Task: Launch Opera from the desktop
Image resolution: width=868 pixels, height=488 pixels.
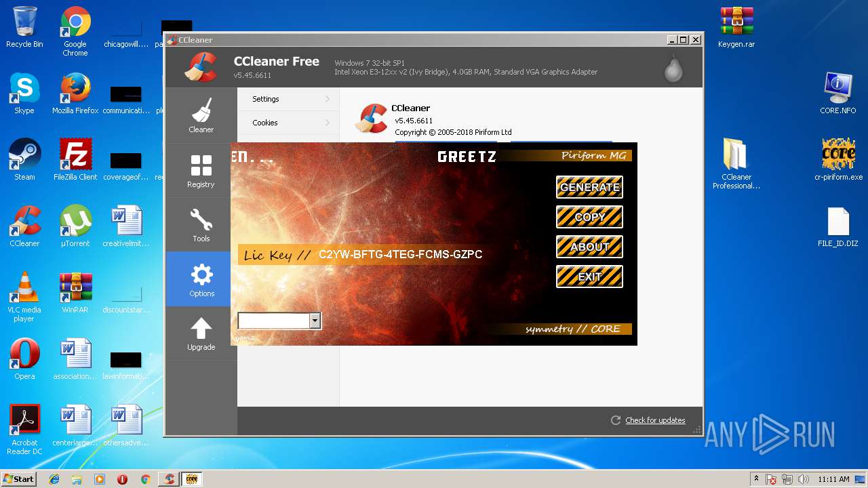Action: pos(24,359)
